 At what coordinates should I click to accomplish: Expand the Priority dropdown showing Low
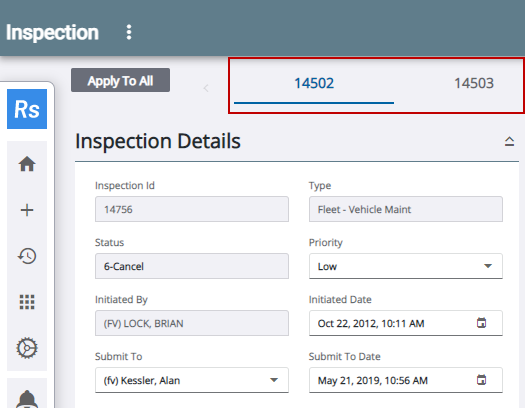click(405, 266)
